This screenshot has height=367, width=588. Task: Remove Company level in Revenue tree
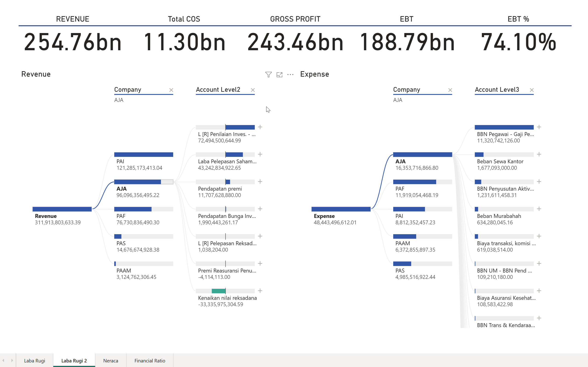[x=171, y=90]
